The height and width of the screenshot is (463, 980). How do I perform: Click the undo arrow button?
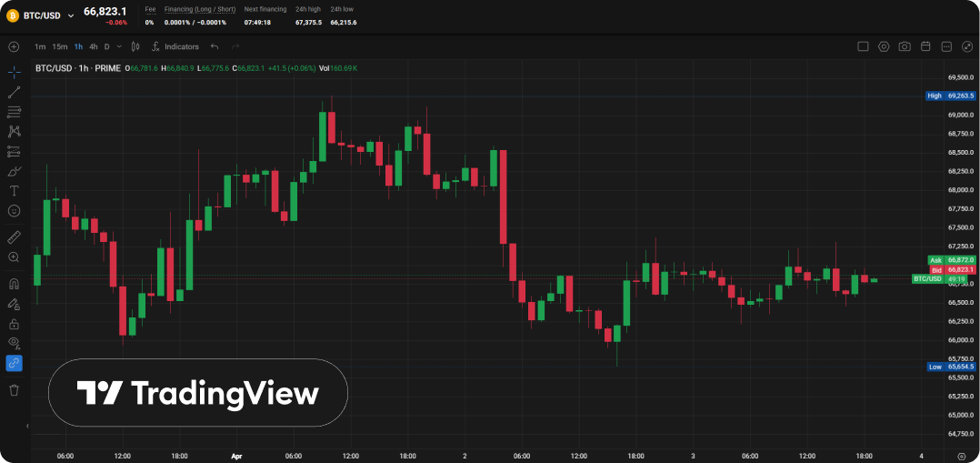pos(215,46)
